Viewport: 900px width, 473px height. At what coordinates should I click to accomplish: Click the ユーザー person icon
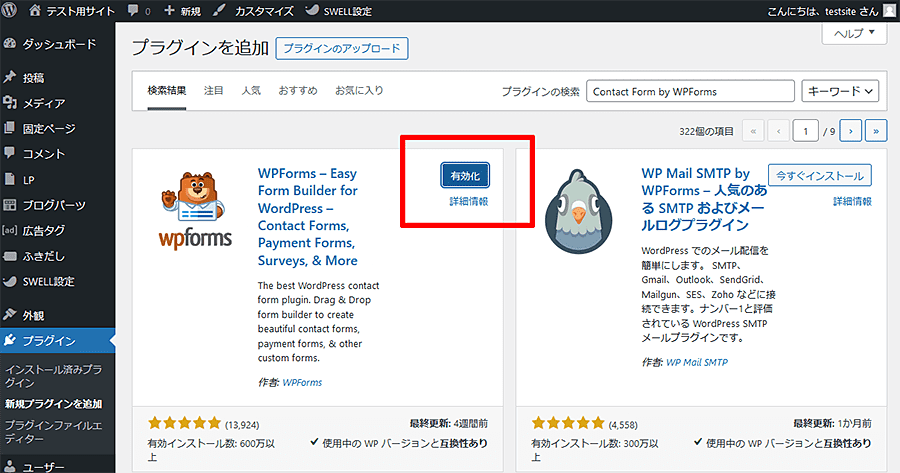click(9, 467)
